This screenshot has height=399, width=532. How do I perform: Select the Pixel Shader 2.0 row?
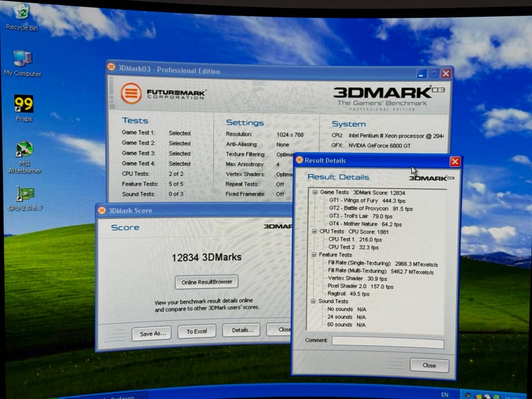pyautogui.click(x=360, y=287)
